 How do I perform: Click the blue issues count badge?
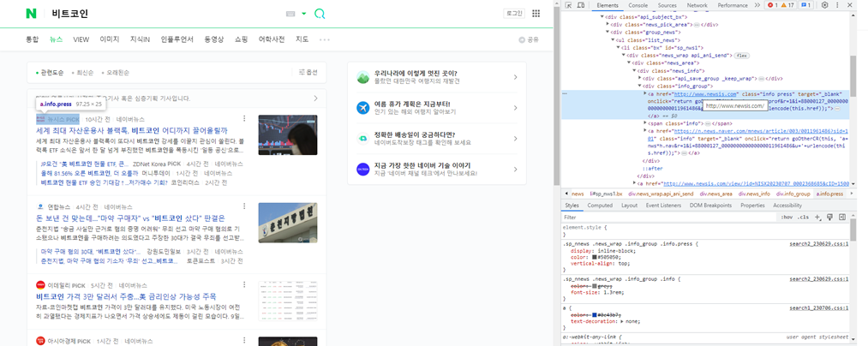806,5
